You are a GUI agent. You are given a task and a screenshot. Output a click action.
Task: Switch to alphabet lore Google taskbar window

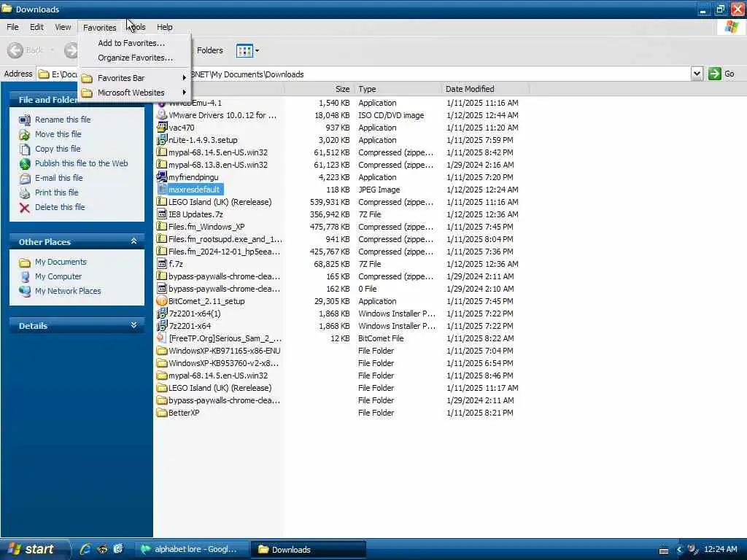tap(193, 550)
